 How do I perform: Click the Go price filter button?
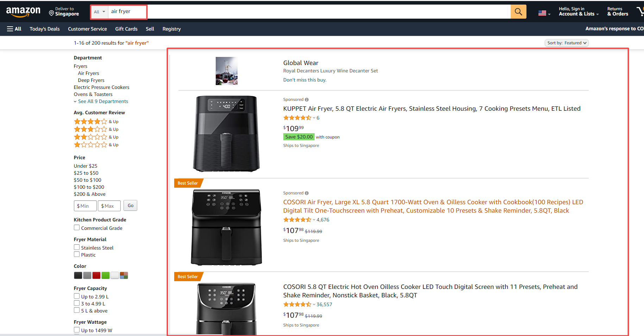pos(131,206)
